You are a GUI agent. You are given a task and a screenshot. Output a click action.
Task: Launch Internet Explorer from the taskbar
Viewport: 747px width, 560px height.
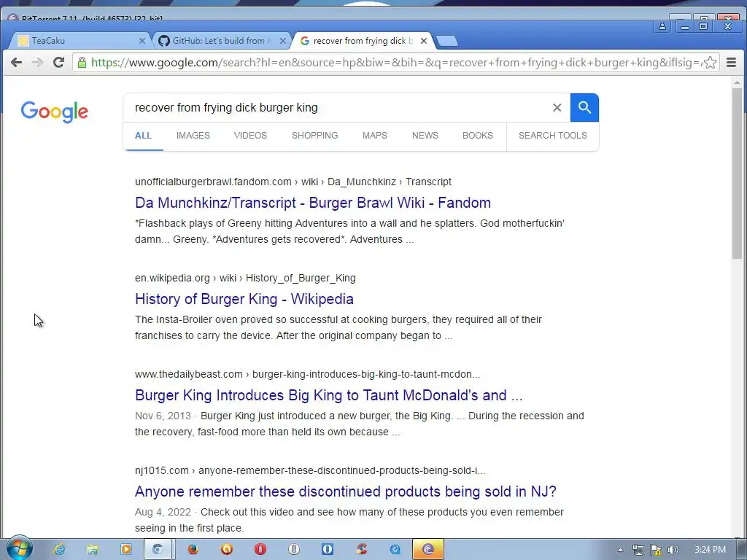click(59, 550)
